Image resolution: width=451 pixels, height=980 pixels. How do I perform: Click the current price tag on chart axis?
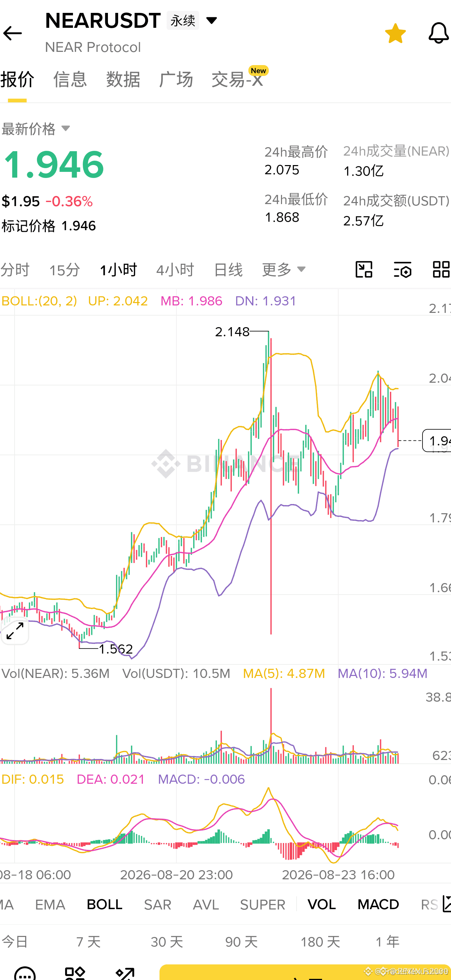click(436, 441)
